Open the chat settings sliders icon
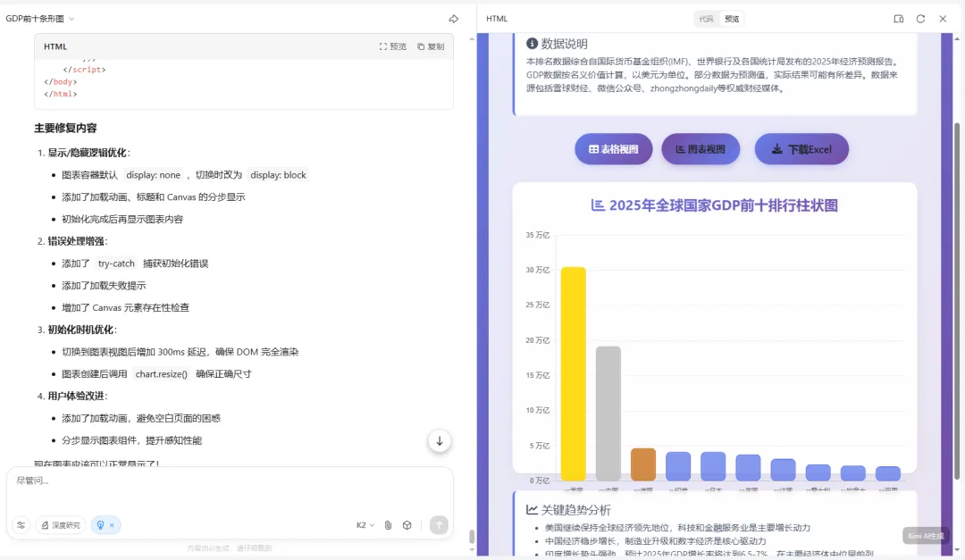This screenshot has width=965, height=560. (21, 525)
